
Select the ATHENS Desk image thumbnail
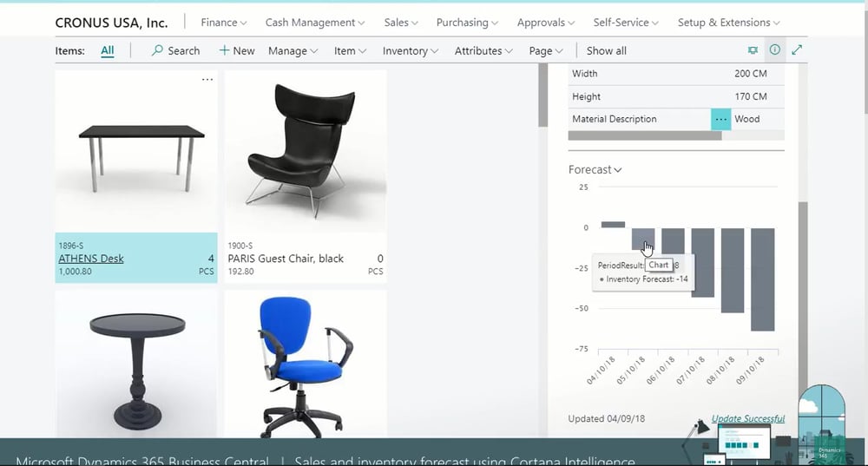point(136,151)
